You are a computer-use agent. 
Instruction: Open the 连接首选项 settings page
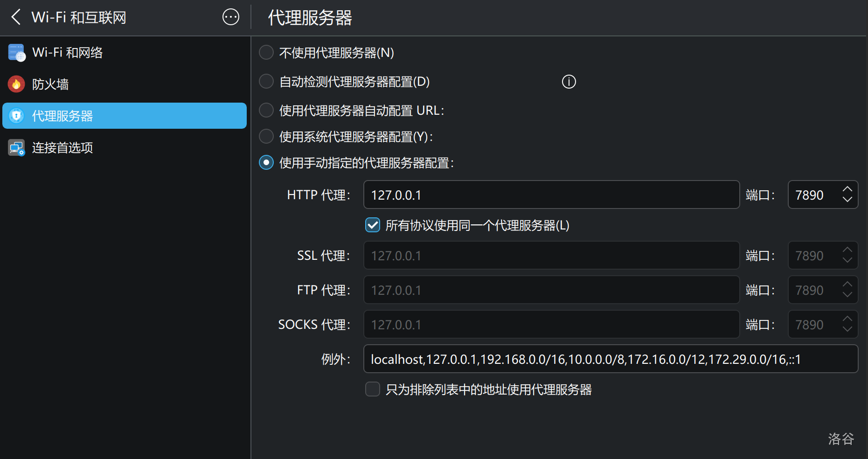click(62, 148)
